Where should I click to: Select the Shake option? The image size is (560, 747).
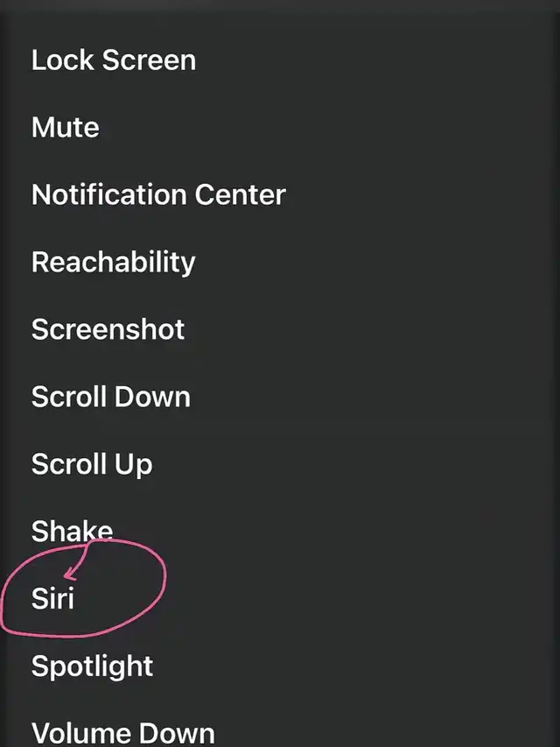(x=72, y=531)
